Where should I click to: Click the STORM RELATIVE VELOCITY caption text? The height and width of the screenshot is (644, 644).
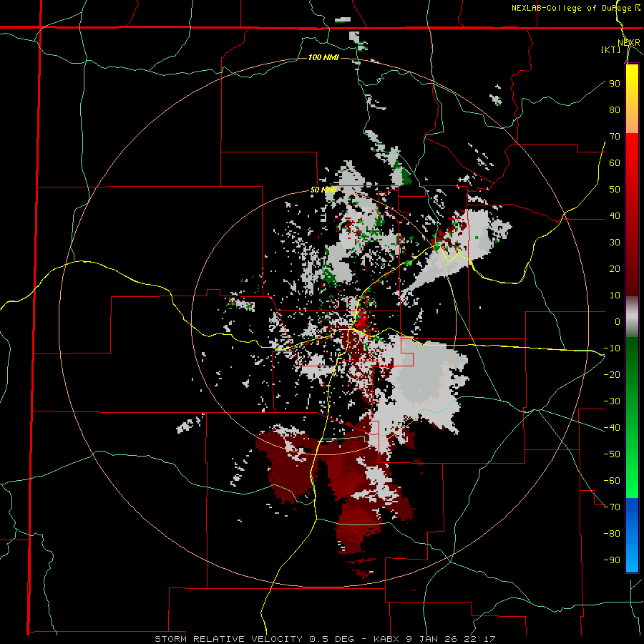click(228, 639)
